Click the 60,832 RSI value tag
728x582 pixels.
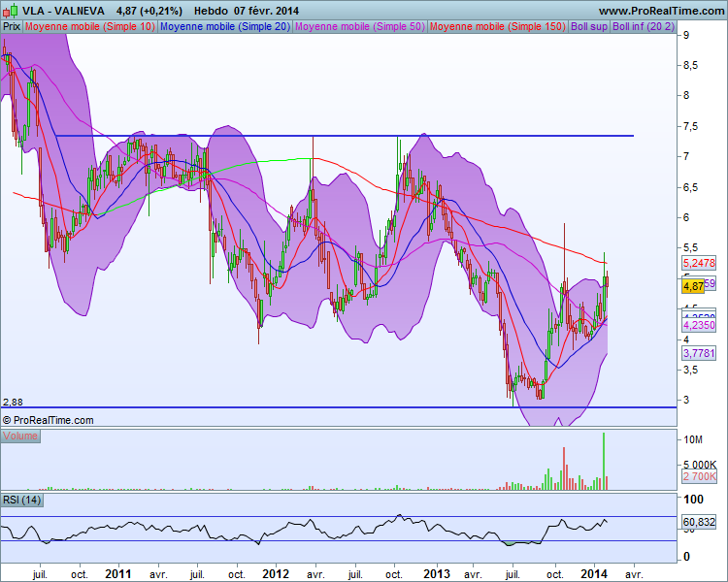699,522
